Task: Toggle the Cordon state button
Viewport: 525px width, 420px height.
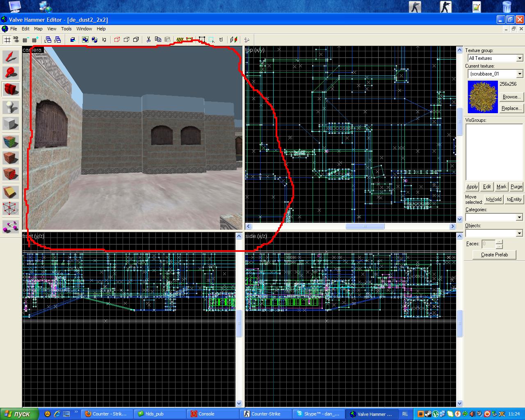Action: (180, 40)
